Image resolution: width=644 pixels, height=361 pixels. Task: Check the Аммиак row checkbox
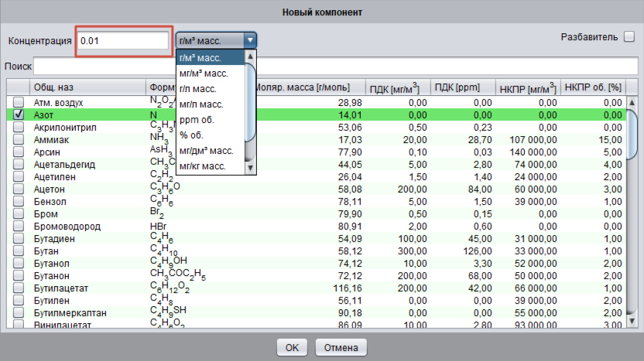19,139
